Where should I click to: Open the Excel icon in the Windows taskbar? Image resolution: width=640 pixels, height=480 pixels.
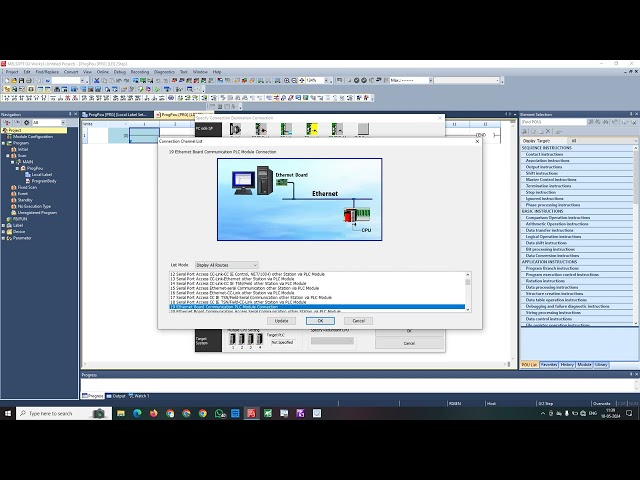(268, 413)
